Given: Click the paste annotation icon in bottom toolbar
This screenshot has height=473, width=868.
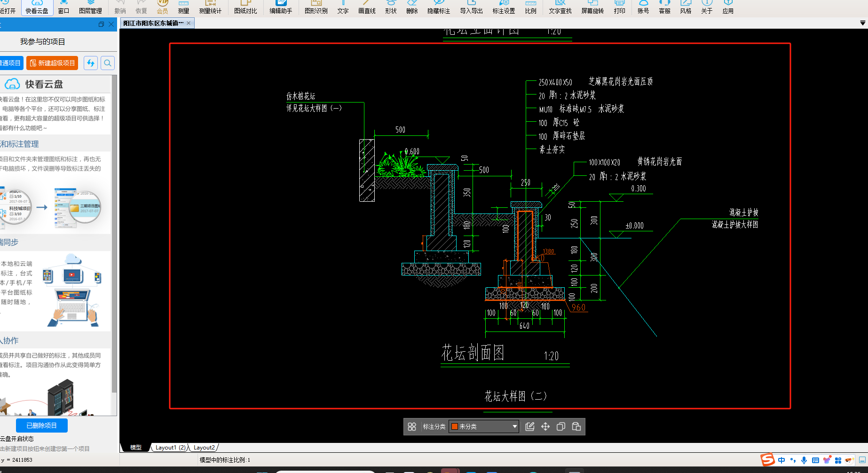Looking at the screenshot, I should click(576, 426).
